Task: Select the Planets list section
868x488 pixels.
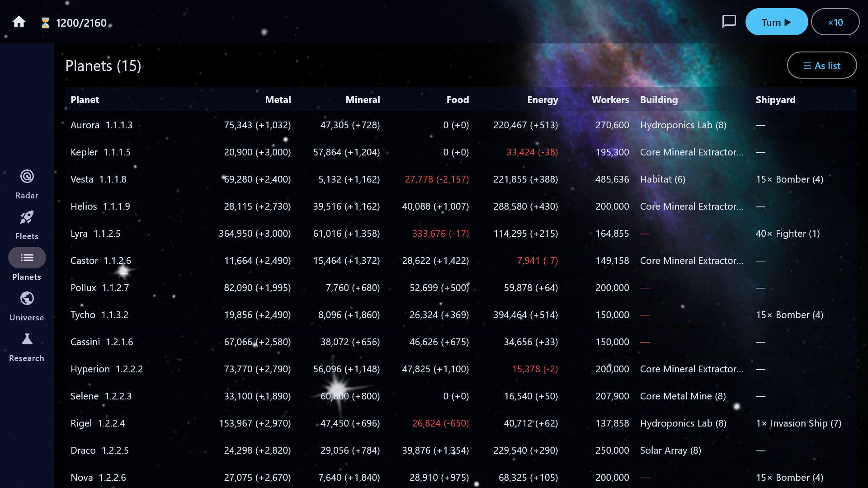Action: pyautogui.click(x=27, y=265)
